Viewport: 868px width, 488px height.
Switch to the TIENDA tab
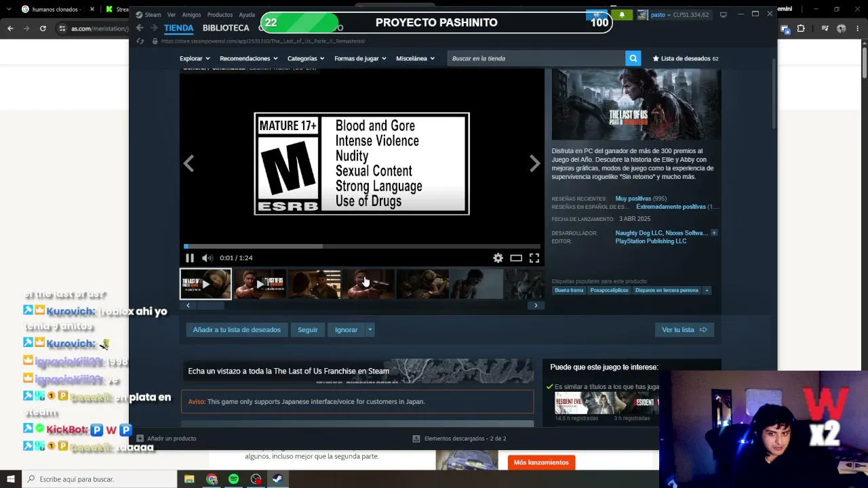[178, 28]
